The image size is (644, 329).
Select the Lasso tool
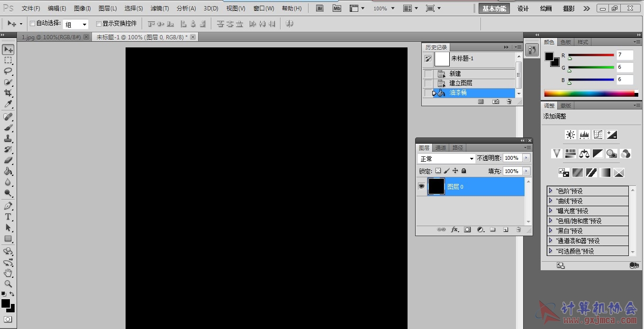click(8, 71)
